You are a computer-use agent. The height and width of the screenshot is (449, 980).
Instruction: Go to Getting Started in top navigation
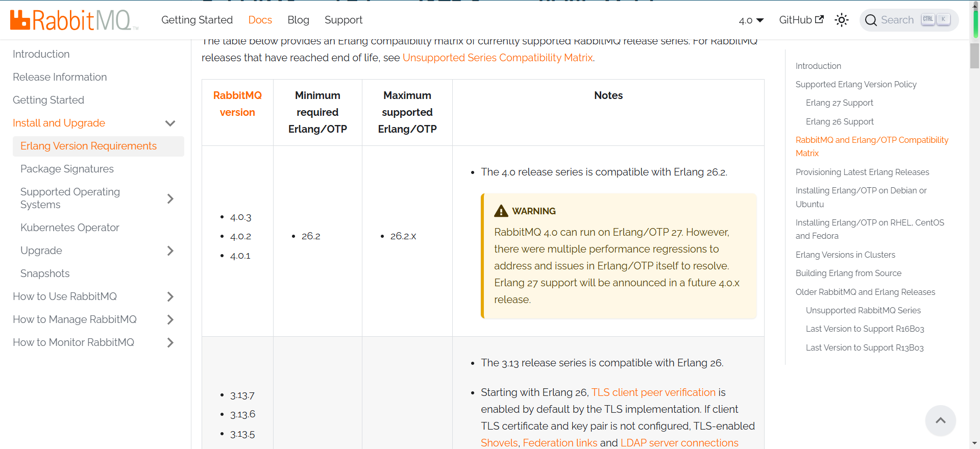click(x=197, y=20)
